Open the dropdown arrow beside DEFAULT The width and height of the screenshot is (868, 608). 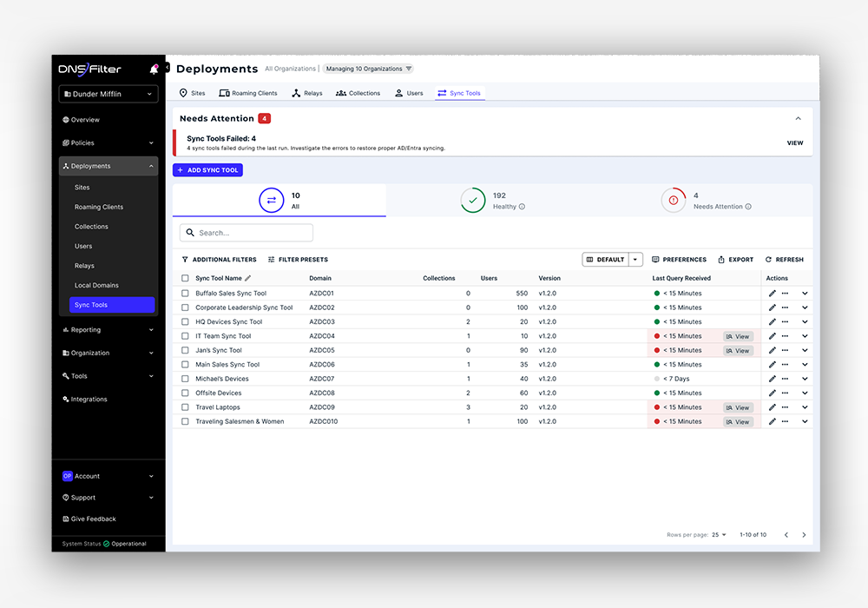[635, 259]
